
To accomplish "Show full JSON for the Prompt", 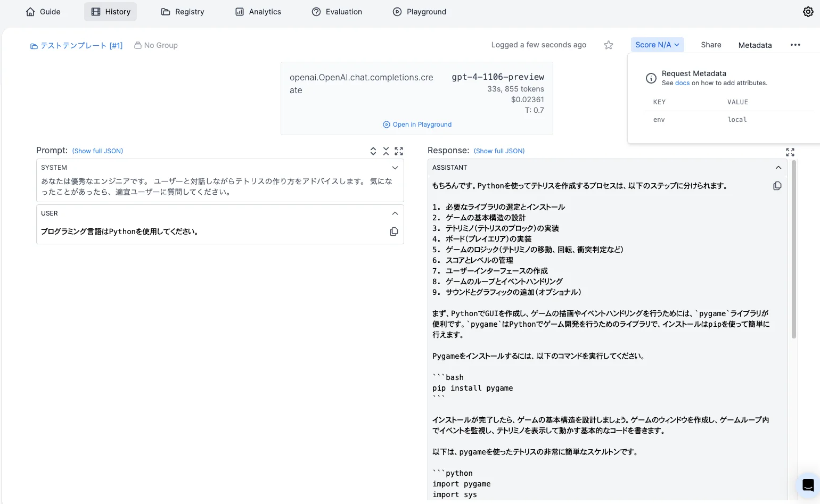I will tap(97, 151).
